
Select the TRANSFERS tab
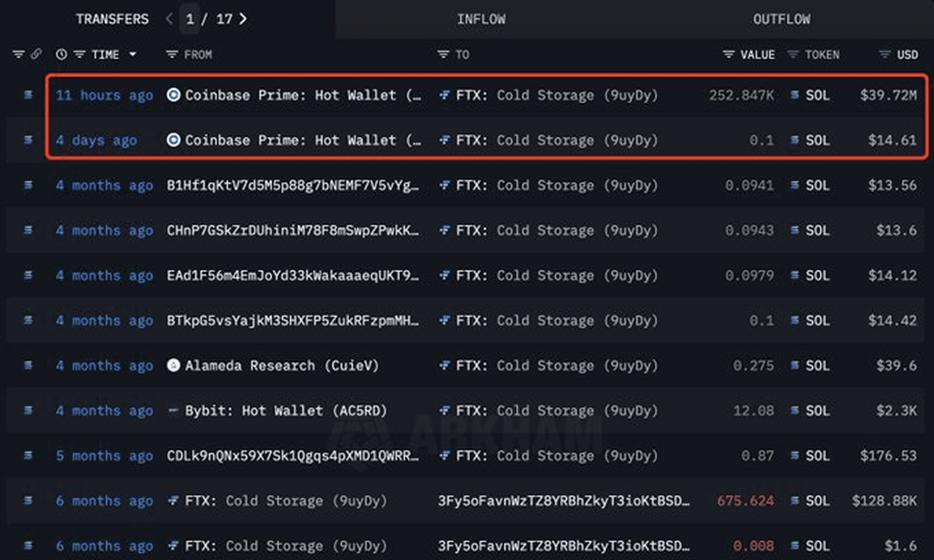pyautogui.click(x=112, y=19)
